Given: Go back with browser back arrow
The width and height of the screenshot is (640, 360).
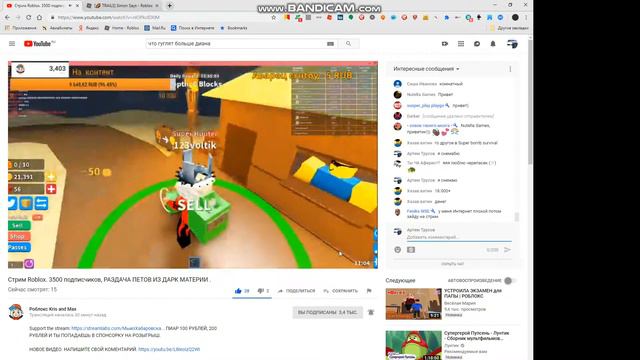Looking at the screenshot, I should (7, 18).
